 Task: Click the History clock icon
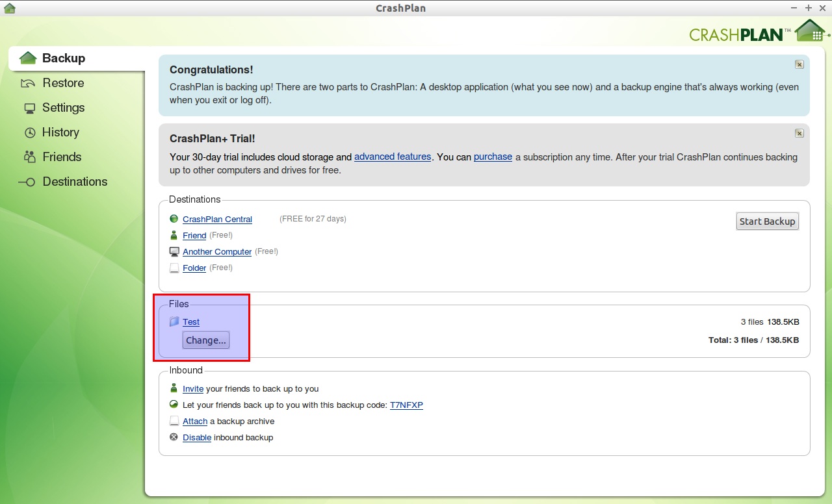click(30, 132)
